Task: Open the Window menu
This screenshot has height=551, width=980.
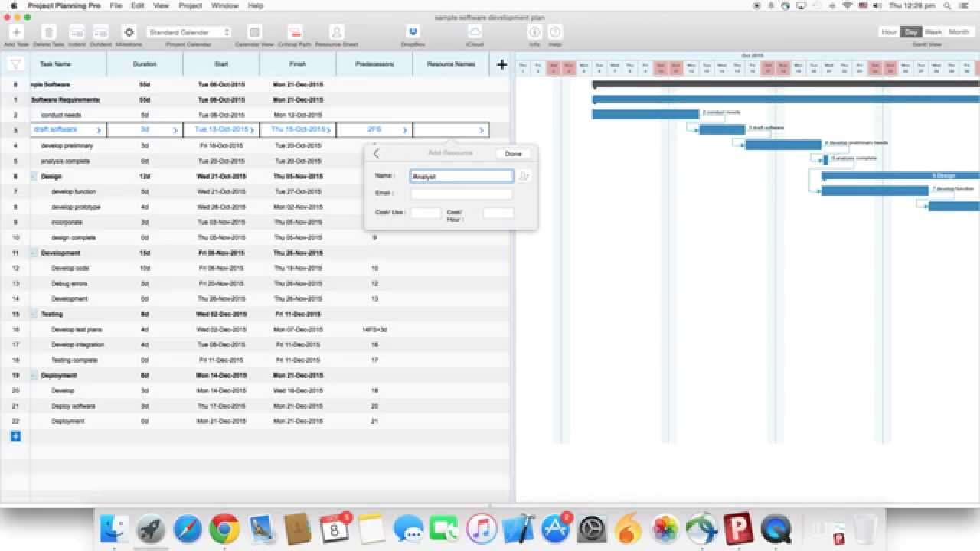Action: (x=224, y=5)
